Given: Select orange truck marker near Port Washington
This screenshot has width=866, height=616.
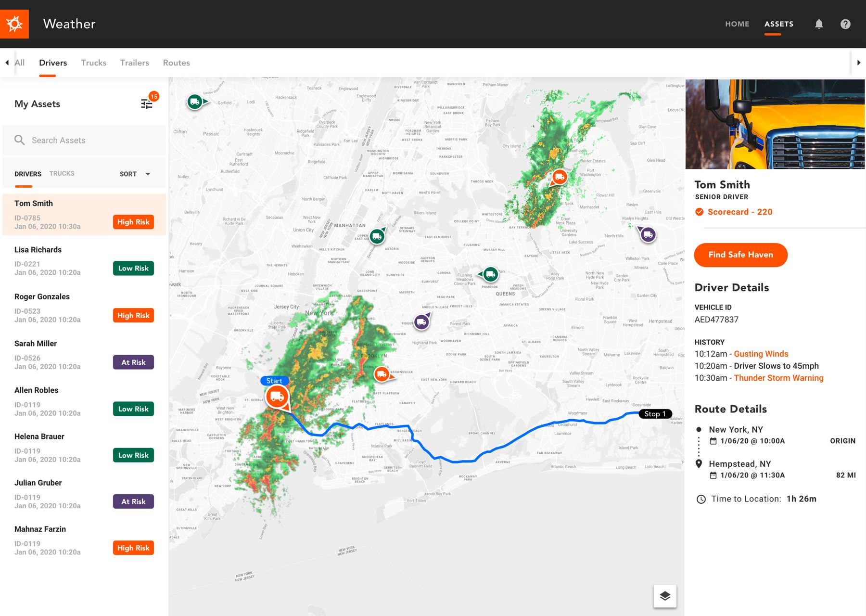Looking at the screenshot, I should 559,177.
